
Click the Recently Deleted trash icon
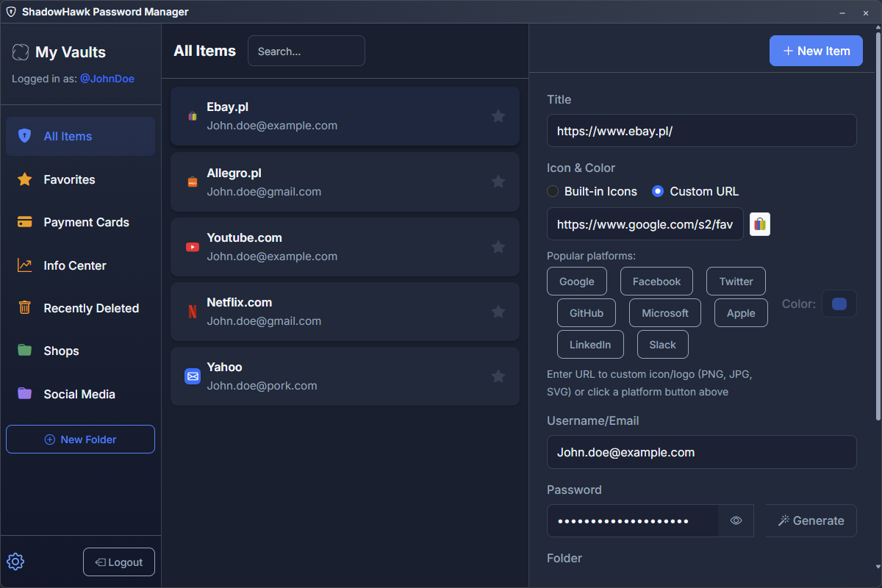coord(25,308)
